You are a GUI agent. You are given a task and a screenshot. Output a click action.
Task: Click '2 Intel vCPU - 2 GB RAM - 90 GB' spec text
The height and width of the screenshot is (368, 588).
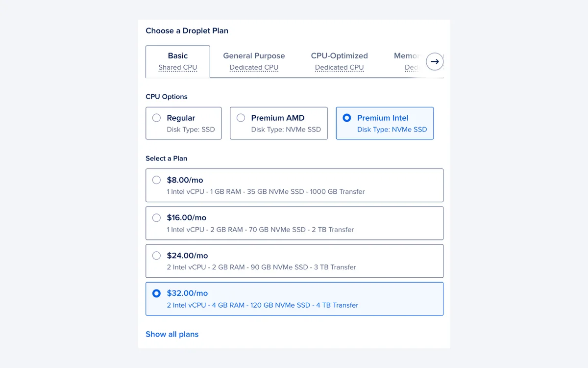[x=261, y=267]
